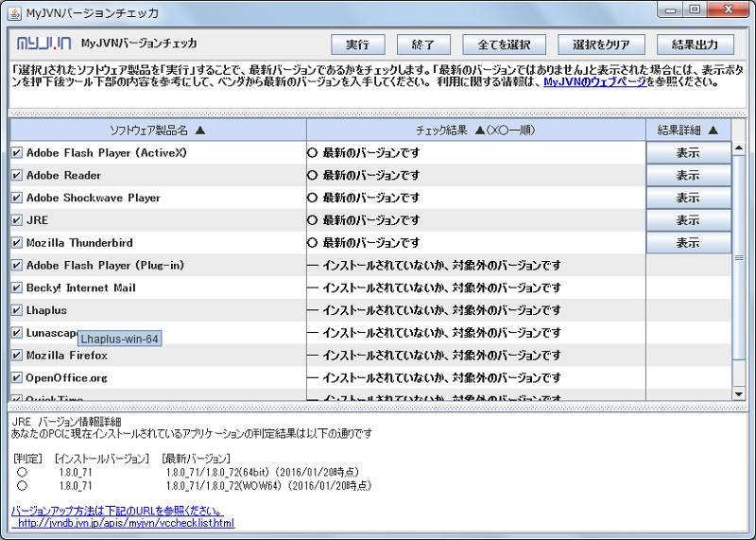Show details for Adobe Flash Player (ActiveX)
Image resolution: width=756 pixels, height=540 pixels.
click(689, 153)
